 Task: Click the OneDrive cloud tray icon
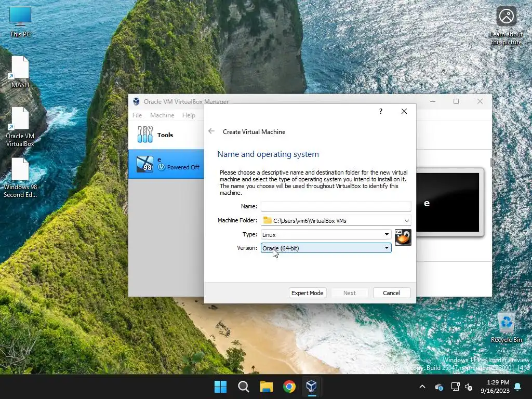pos(438,387)
